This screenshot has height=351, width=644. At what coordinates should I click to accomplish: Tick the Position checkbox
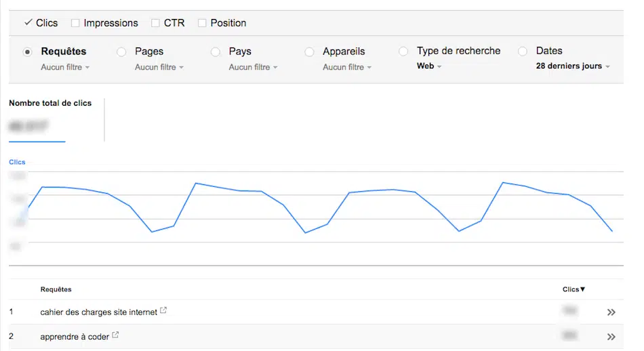202,23
